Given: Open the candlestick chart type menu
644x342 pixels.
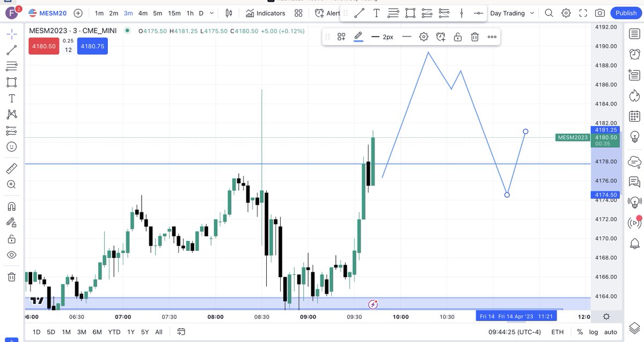Looking at the screenshot, I should 229,13.
